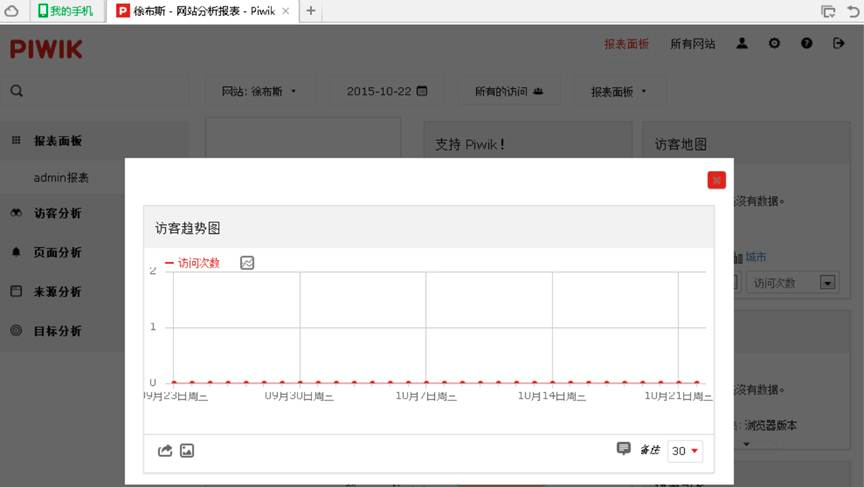Click the 城市 link in visitor map
The height and width of the screenshot is (487, 864).
point(755,257)
